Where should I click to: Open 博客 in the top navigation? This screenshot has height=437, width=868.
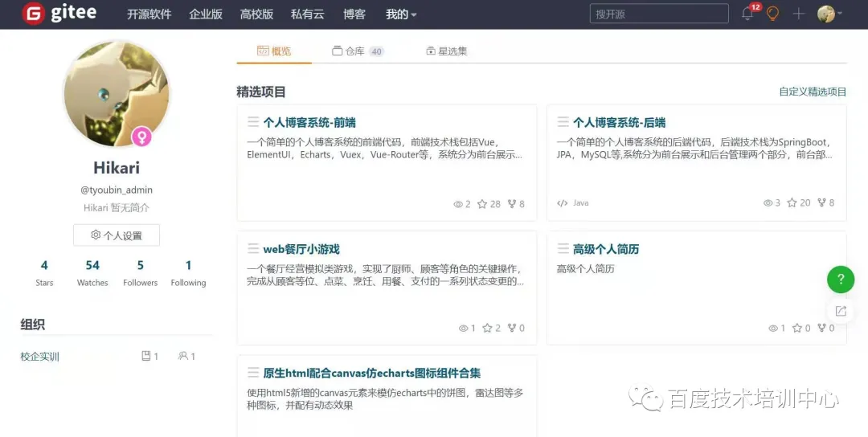pyautogui.click(x=354, y=14)
